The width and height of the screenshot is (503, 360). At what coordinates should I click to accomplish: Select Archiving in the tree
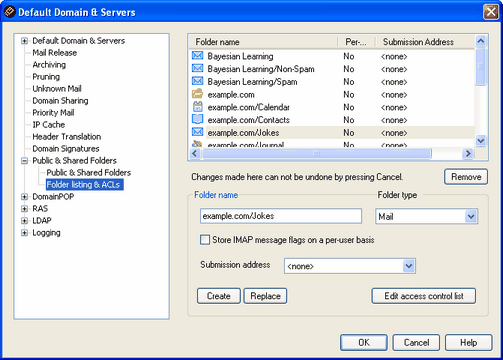tap(49, 65)
